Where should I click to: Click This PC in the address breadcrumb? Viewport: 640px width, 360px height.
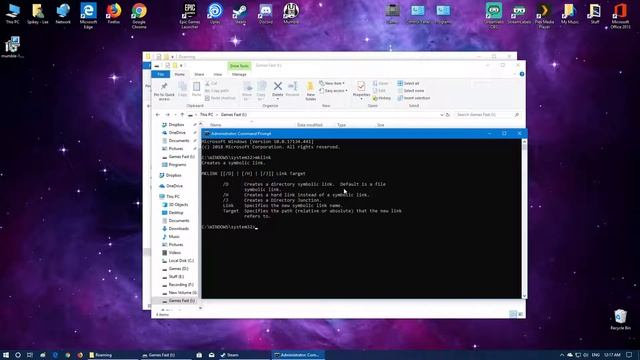pyautogui.click(x=206, y=115)
